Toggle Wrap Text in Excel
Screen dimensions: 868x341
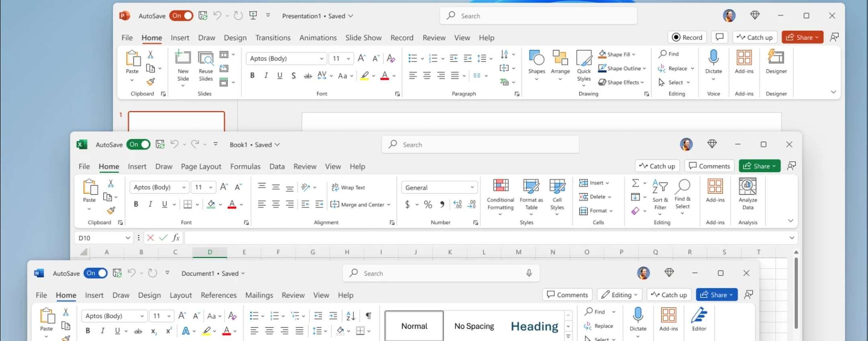click(x=348, y=187)
